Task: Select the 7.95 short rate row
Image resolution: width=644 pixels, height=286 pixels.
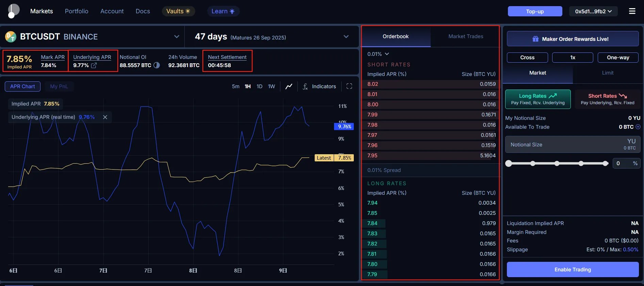Action: [x=431, y=156]
